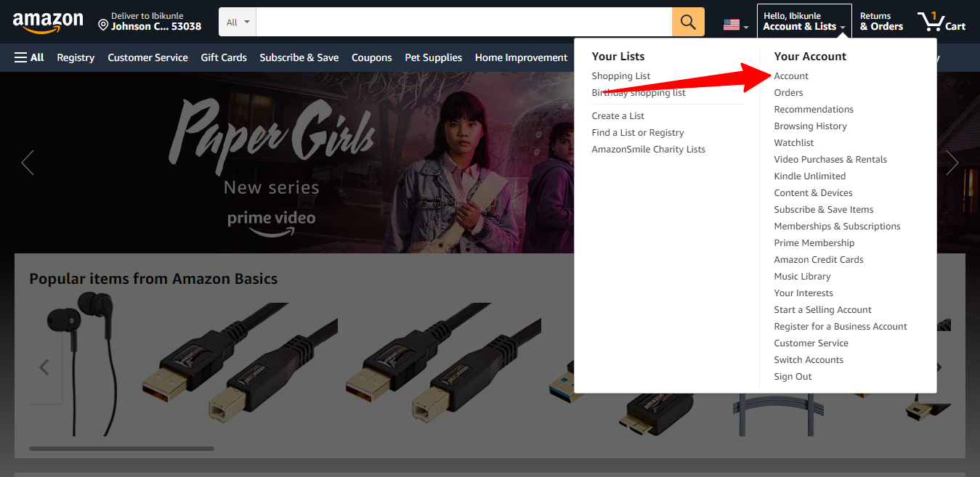
Task: Open Subscribe & Save navigation link
Action: 299,57
